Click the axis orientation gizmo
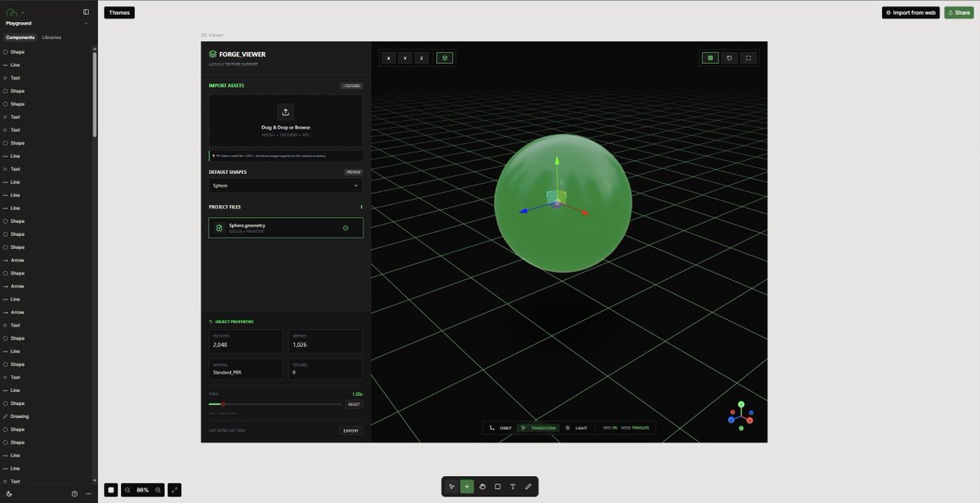The image size is (980, 503). 741,416
